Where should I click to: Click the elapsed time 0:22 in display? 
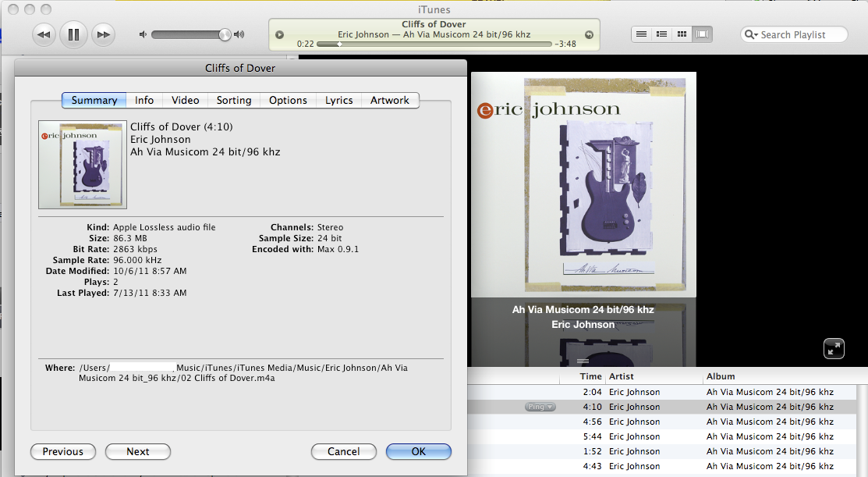(x=305, y=44)
